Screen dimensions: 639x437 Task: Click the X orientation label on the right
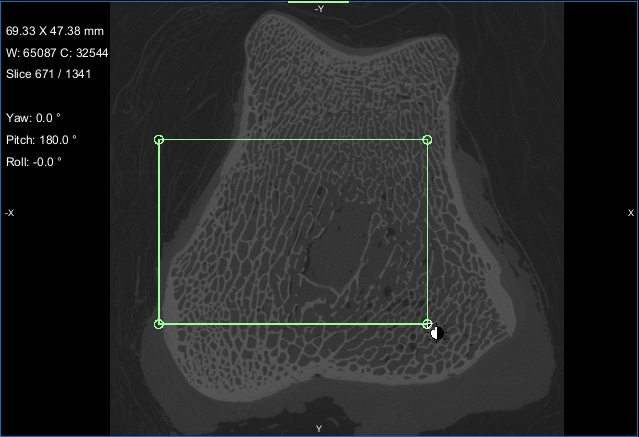click(x=630, y=213)
